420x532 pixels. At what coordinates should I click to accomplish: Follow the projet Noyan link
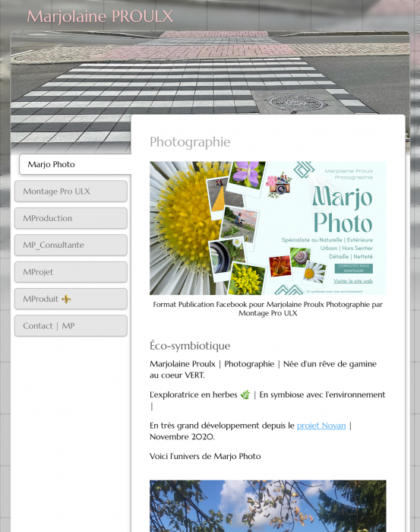321,426
